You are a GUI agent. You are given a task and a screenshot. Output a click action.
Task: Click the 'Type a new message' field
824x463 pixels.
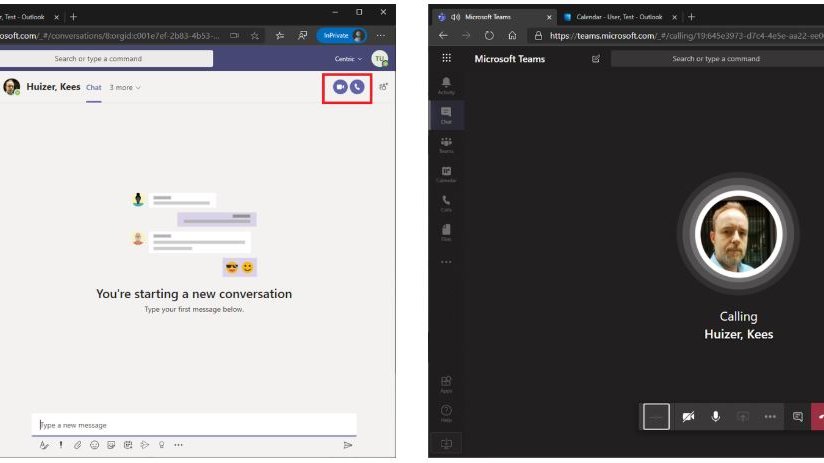coord(194,425)
